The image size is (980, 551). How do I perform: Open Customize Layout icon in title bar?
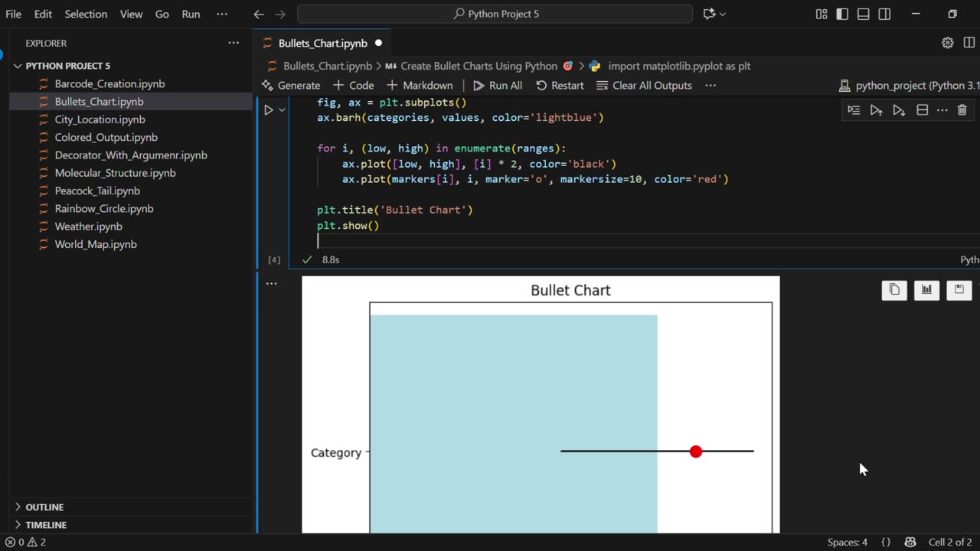(822, 14)
